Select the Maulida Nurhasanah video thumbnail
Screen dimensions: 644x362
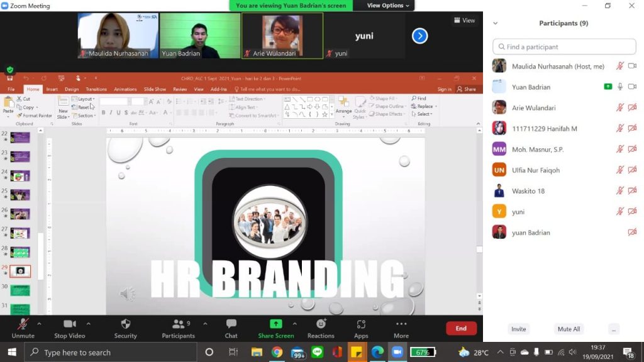tap(118, 36)
